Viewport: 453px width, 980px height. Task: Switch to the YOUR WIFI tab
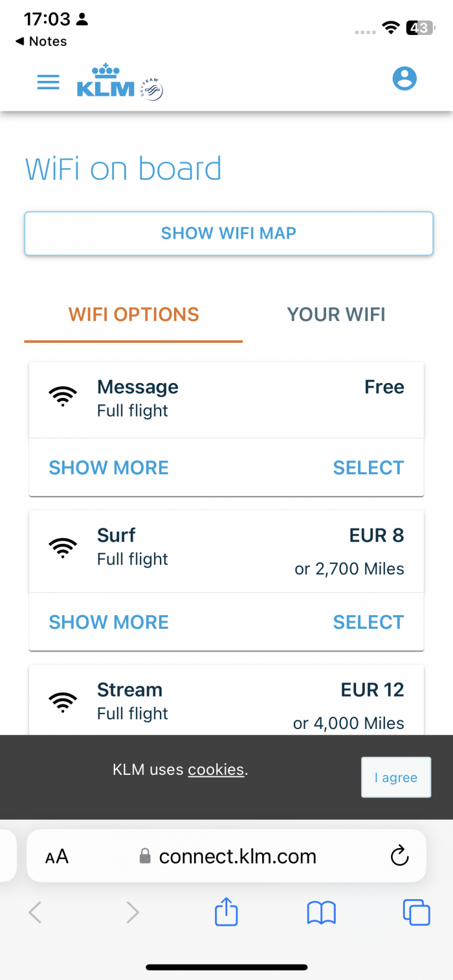[337, 315]
